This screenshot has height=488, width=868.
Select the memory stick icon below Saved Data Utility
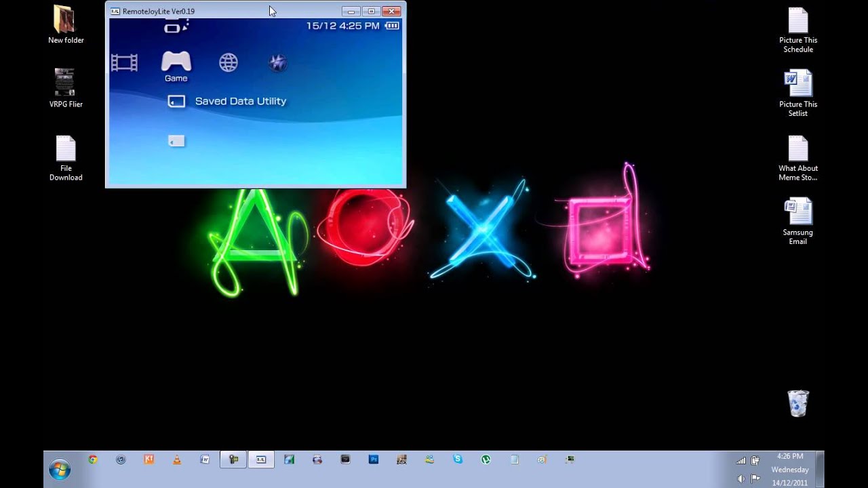click(x=176, y=141)
